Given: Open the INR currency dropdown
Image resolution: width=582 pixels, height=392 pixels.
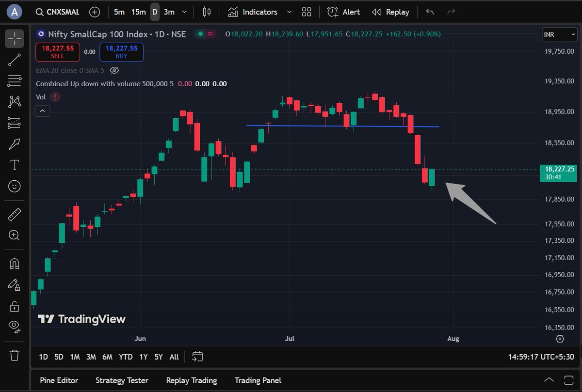Looking at the screenshot, I should coord(559,34).
